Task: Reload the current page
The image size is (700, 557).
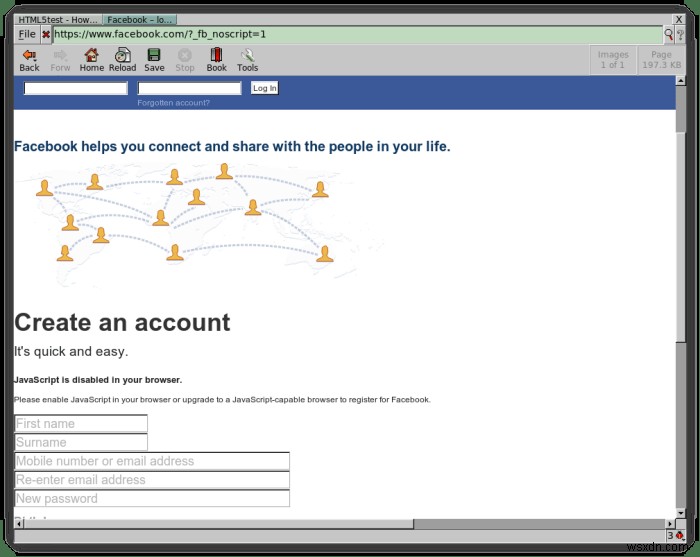Action: click(x=122, y=60)
